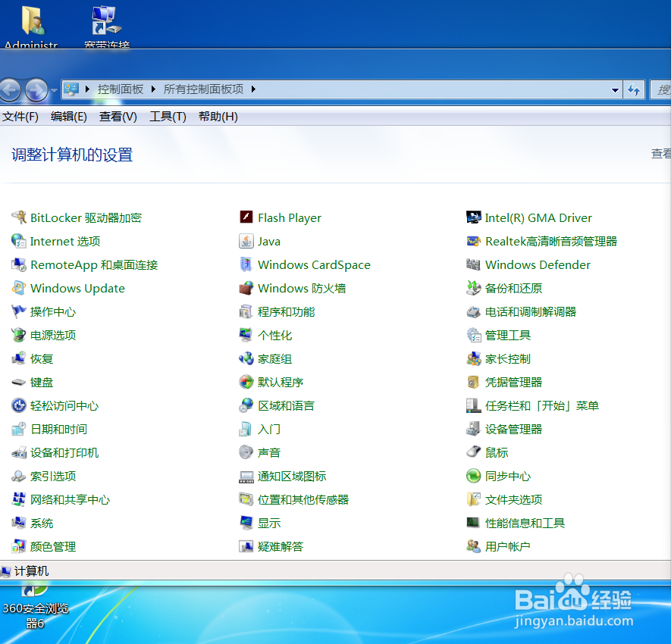This screenshot has height=644, width=671.
Task: Click the 同步中心 green icon
Action: [x=474, y=476]
